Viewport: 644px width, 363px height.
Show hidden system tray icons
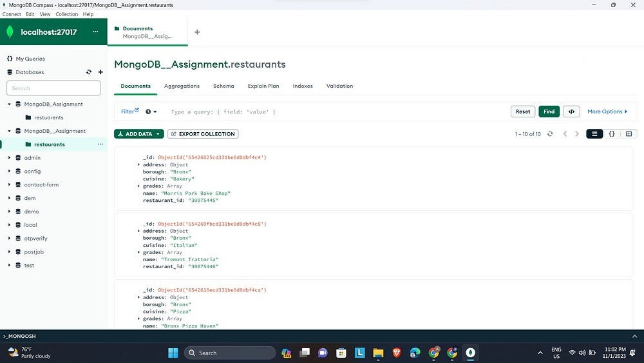pos(540,353)
